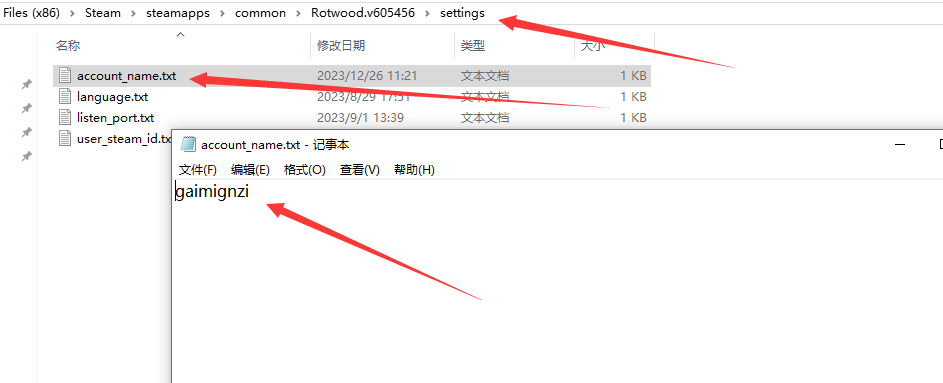The width and height of the screenshot is (943, 383).
Task: Select the listen_port.txt file icon
Action: (x=65, y=117)
